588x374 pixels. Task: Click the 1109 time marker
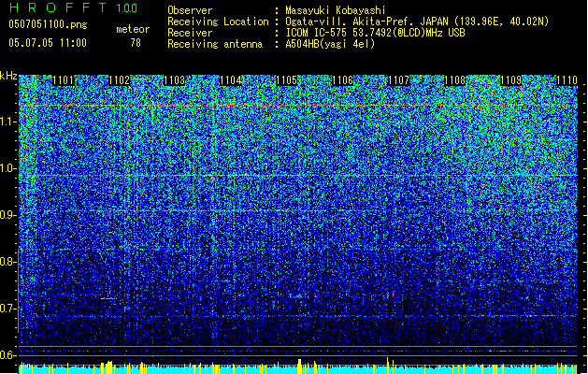510,80
